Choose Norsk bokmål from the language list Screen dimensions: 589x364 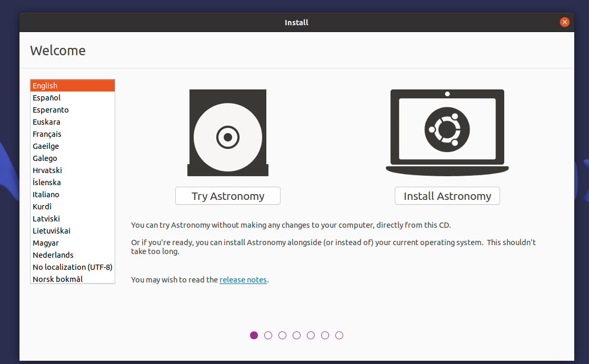tap(73, 278)
